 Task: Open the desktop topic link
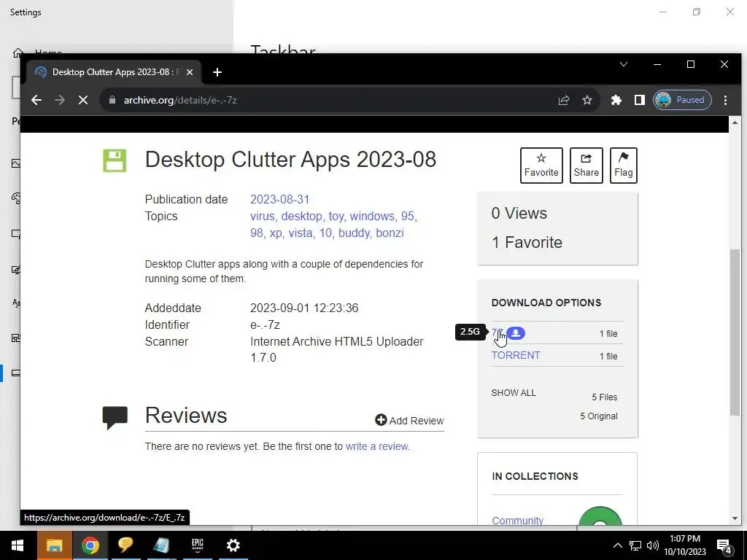pyautogui.click(x=301, y=216)
